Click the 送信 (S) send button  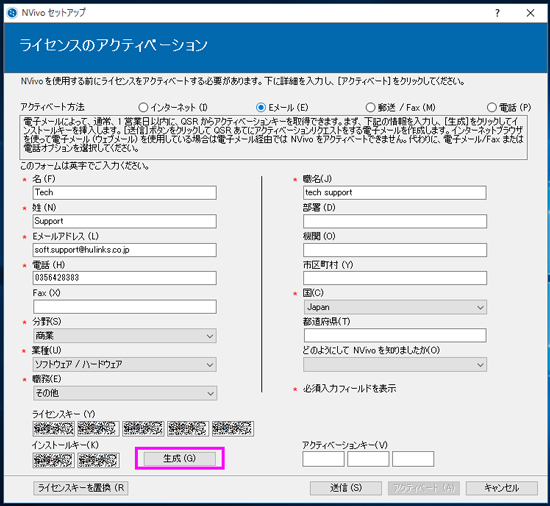point(346,488)
